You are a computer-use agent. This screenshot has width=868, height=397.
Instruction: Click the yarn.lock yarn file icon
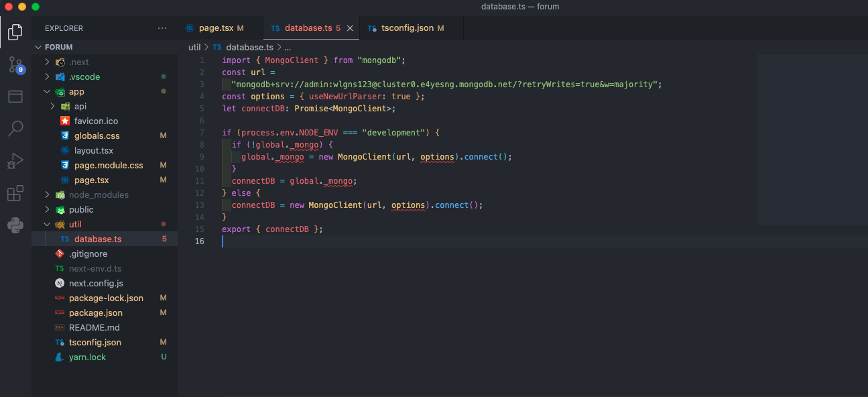point(60,357)
